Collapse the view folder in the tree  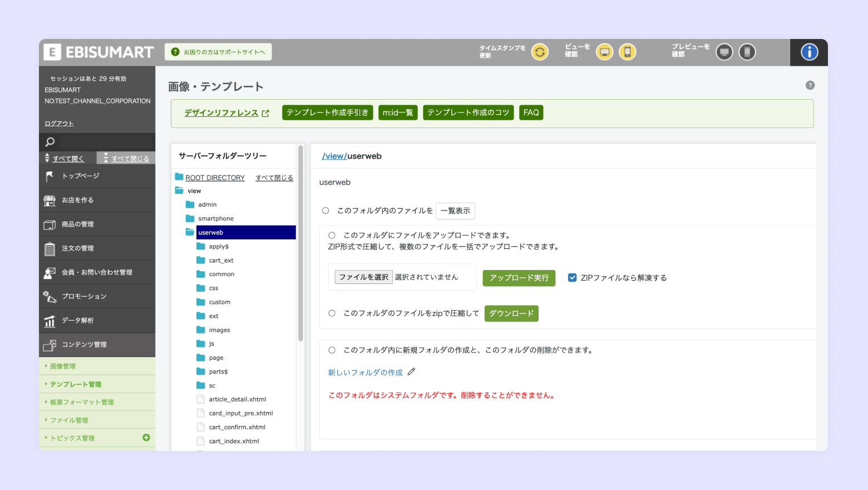pyautogui.click(x=179, y=191)
